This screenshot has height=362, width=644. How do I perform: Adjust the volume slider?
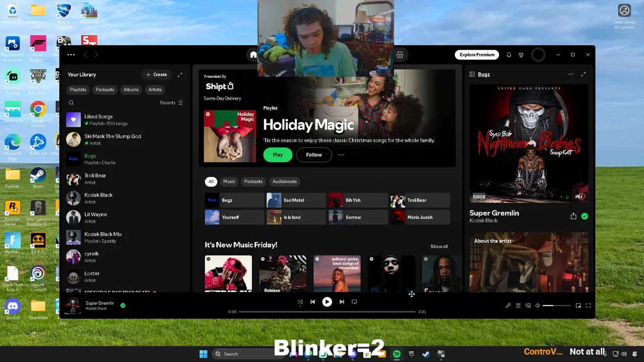pos(557,306)
